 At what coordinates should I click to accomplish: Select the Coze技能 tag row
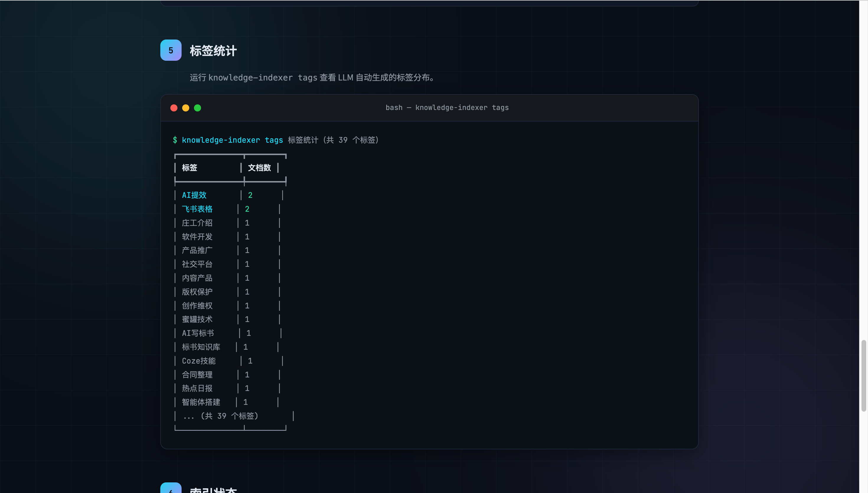(x=199, y=361)
